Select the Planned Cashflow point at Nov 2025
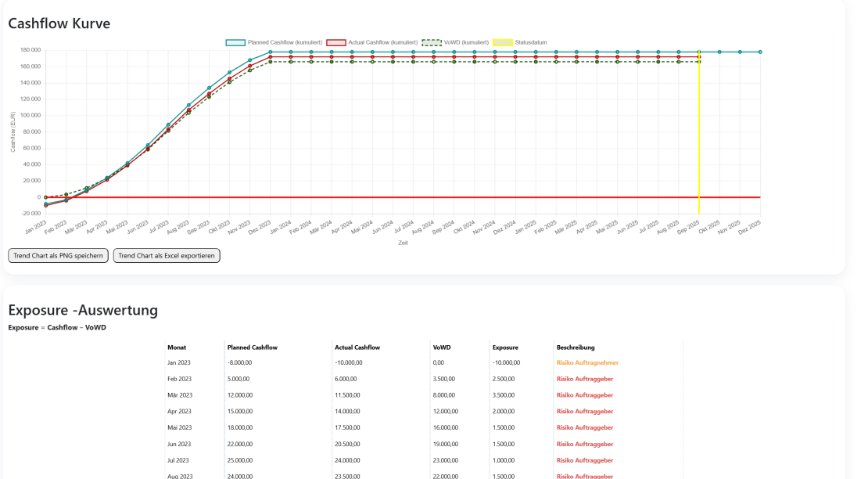868x479 pixels. (x=740, y=52)
